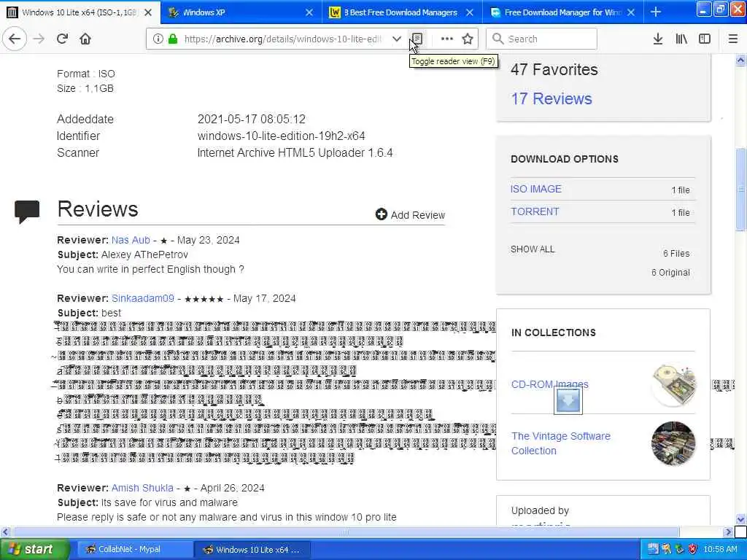Click the green padlock security icon
Image resolution: width=747 pixels, height=560 pixels.
(x=172, y=39)
